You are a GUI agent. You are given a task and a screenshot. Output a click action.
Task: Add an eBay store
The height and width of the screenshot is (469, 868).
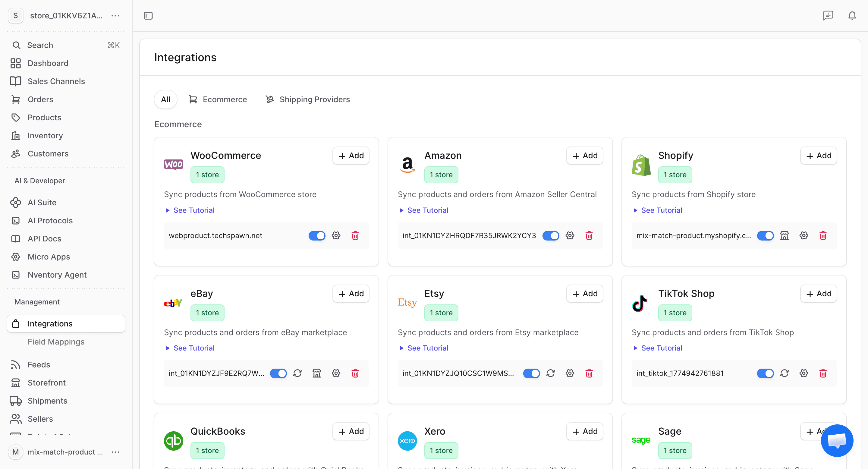pyautogui.click(x=351, y=294)
